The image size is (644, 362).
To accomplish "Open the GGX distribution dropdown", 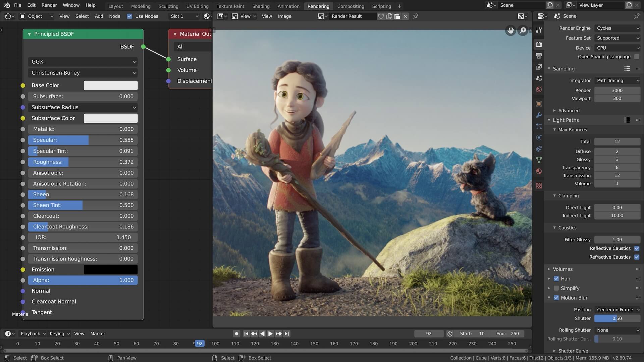I will (x=83, y=62).
